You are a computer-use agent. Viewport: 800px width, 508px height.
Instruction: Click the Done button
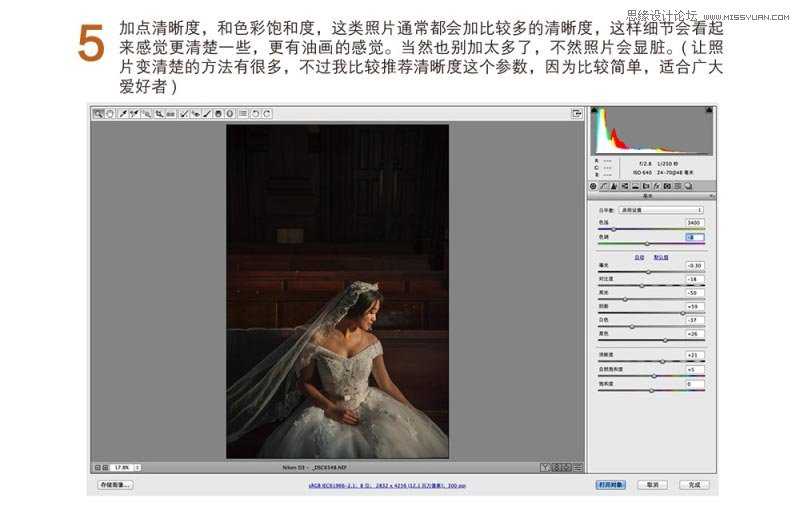click(694, 485)
